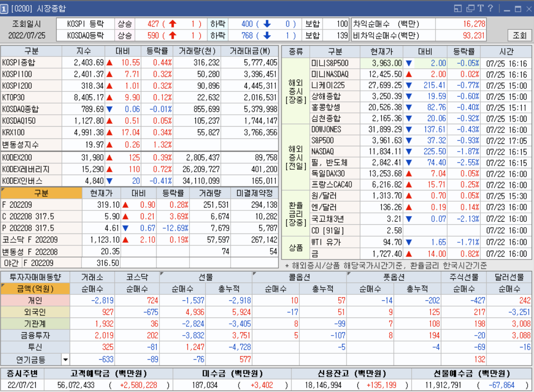Select the CD [91일] row
Viewport: 534px width, 392px height.
(x=421, y=231)
